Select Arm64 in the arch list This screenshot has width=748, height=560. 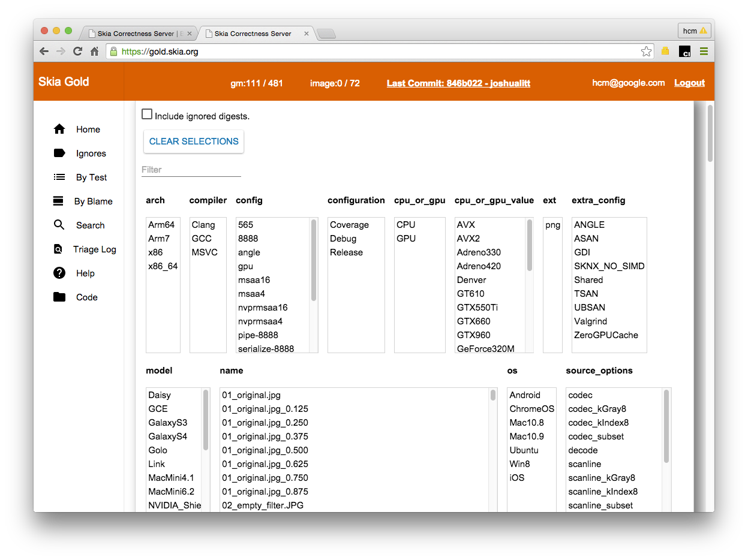click(x=162, y=225)
